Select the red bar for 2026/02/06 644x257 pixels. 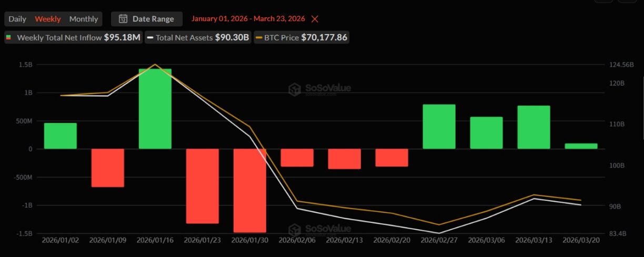point(297,158)
